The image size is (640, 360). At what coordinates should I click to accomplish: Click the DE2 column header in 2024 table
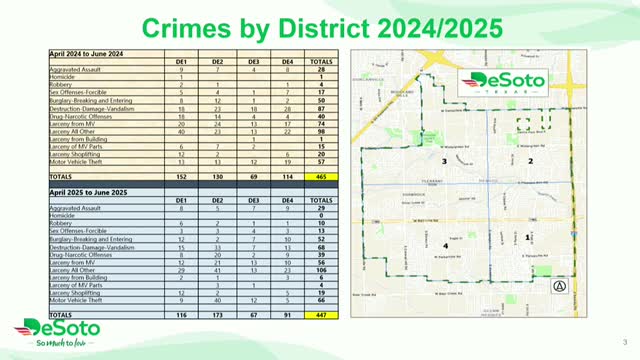pyautogui.click(x=218, y=62)
